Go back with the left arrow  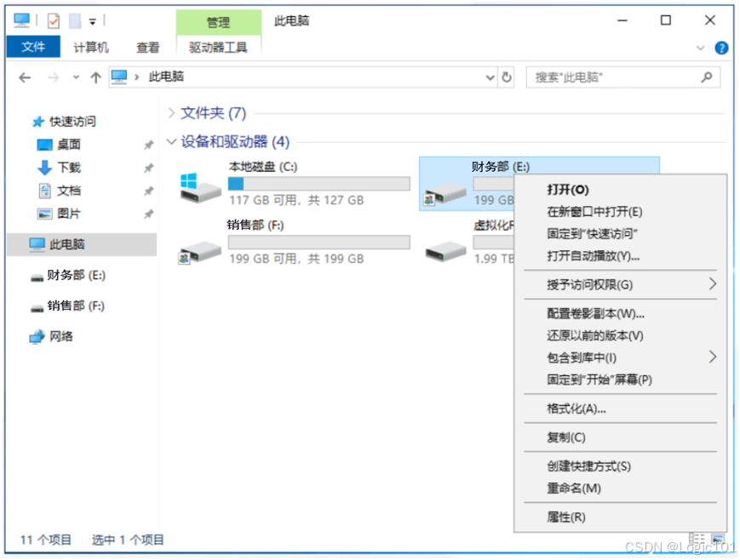click(x=25, y=77)
